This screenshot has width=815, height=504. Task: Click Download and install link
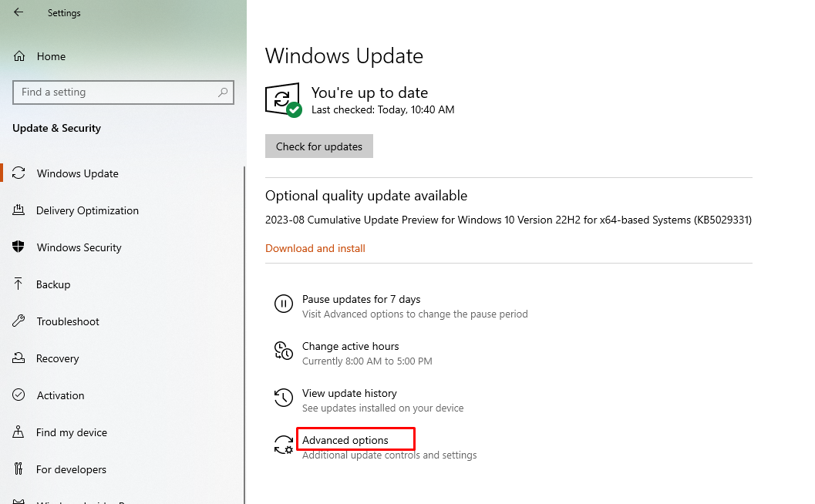[315, 248]
